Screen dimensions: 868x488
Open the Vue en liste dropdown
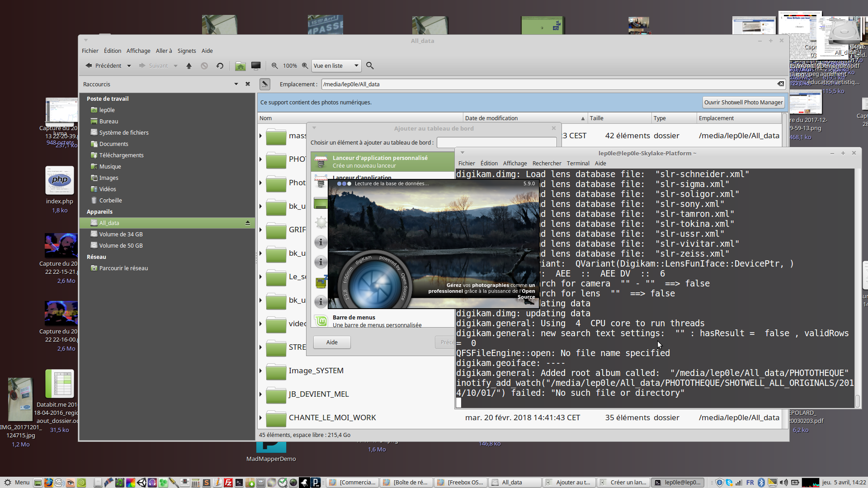(336, 66)
